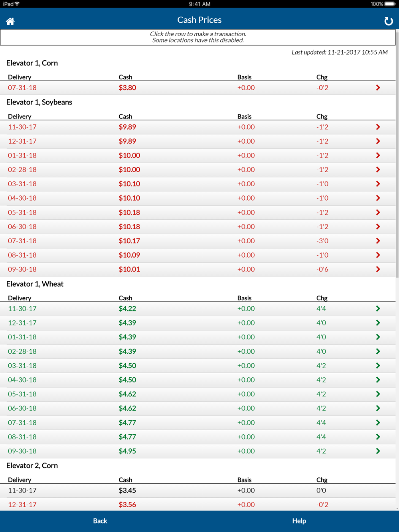Select the Last updated timestamp
Screen dimensions: 399x532
point(340,52)
